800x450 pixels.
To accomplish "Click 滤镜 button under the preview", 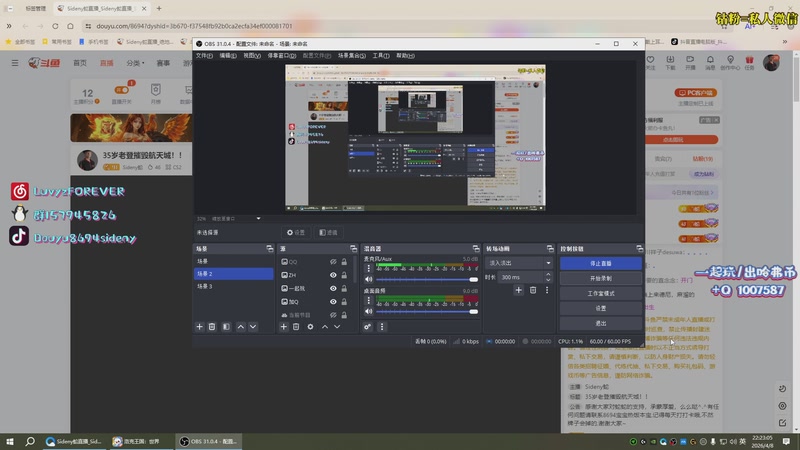I will coord(328,232).
